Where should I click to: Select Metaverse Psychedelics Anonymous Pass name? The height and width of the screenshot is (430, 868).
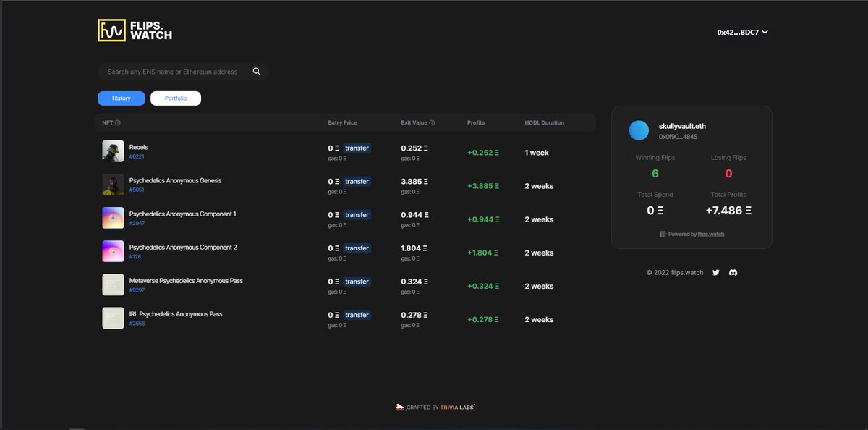coord(186,281)
